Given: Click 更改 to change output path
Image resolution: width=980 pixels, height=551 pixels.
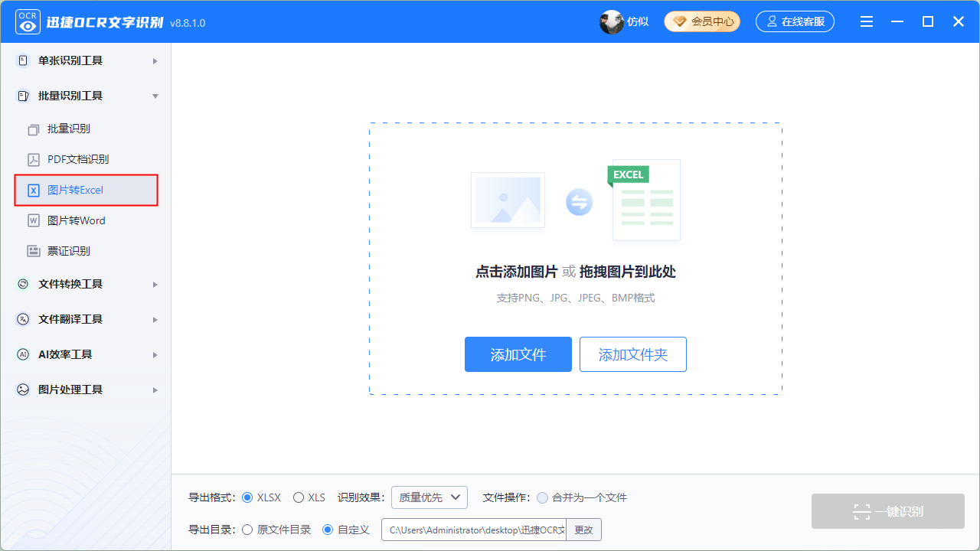Looking at the screenshot, I should coord(584,530).
